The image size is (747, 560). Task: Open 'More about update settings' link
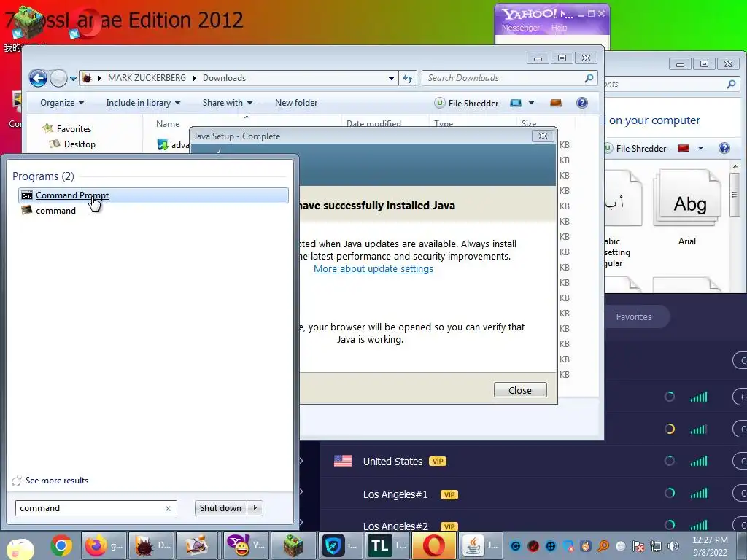[x=373, y=268]
